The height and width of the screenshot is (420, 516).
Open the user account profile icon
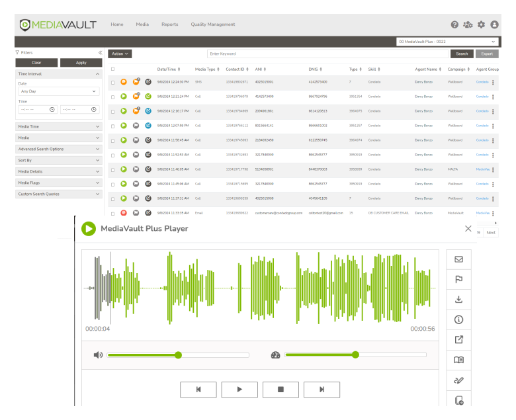click(494, 24)
